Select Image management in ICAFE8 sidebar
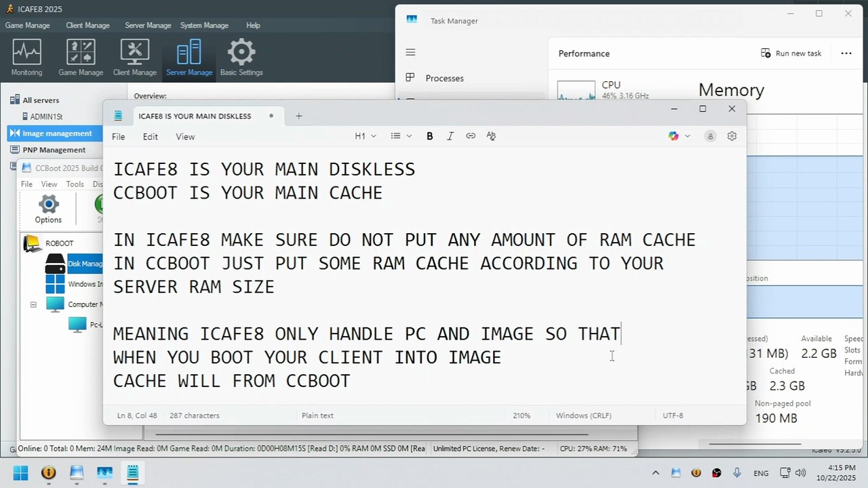This screenshot has height=488, width=868. 57,134
